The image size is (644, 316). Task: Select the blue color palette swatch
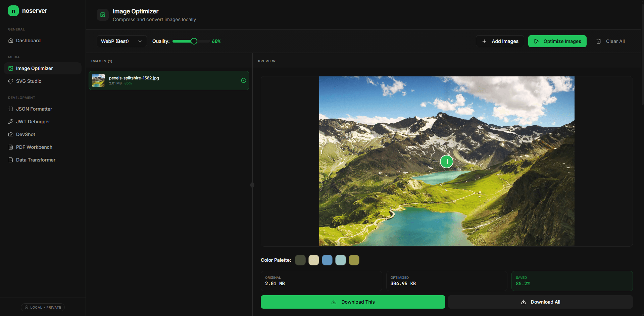coord(327,260)
